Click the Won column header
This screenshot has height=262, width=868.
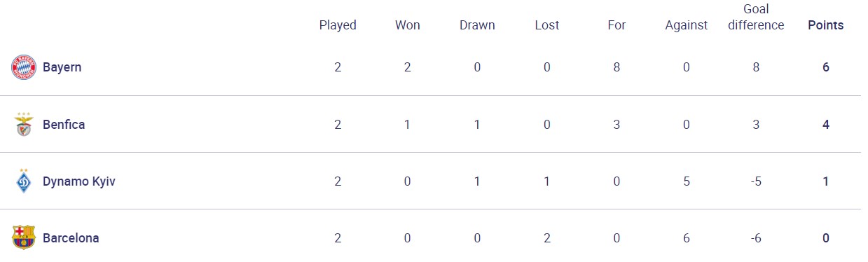[x=408, y=25]
